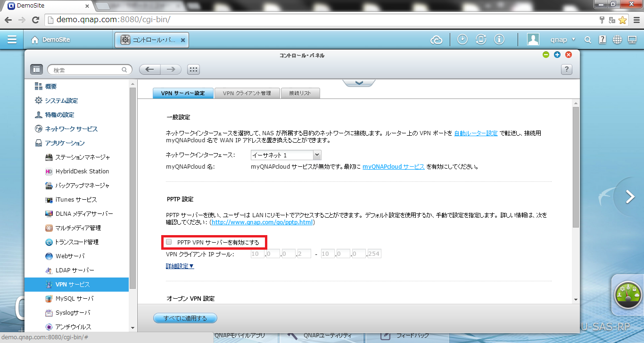
Task: Open the cloud status icon in top bar
Action: tap(437, 40)
